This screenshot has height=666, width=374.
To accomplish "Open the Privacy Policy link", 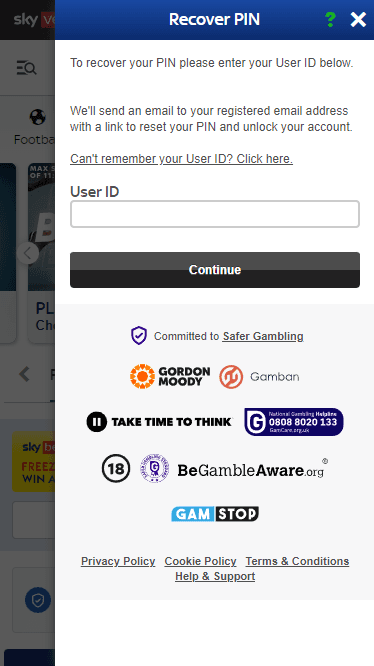I will 118,561.
